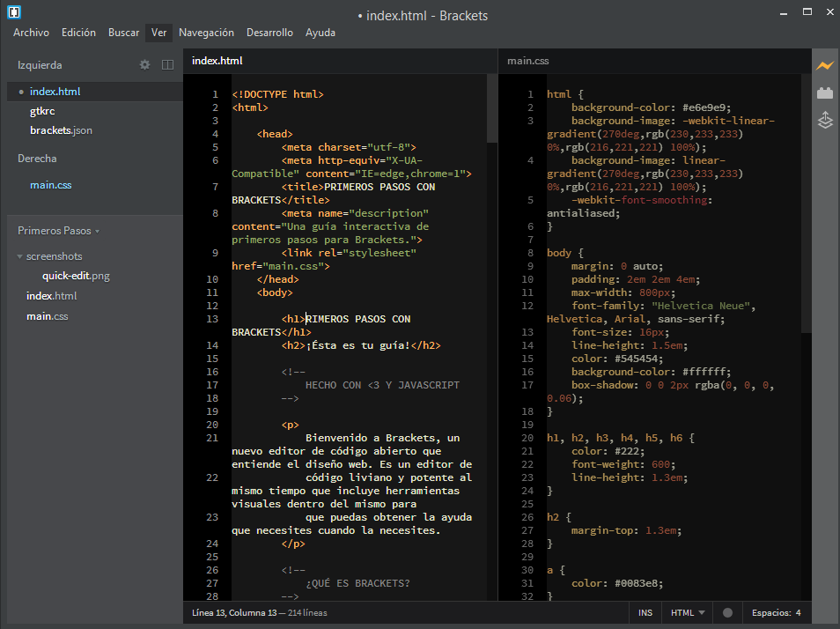Click the HECHO CON <3 Y JAVASCRIPT comment
Image resolution: width=840 pixels, height=629 pixels.
[x=382, y=385]
